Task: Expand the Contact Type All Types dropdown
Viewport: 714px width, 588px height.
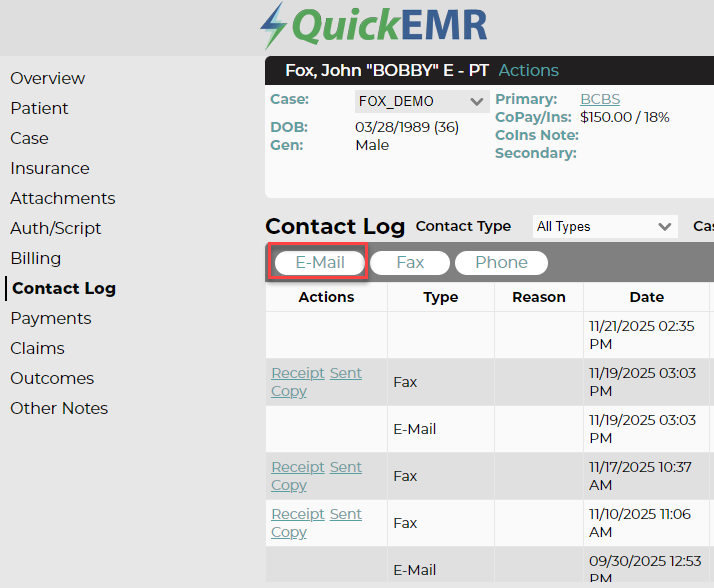Action: click(605, 226)
